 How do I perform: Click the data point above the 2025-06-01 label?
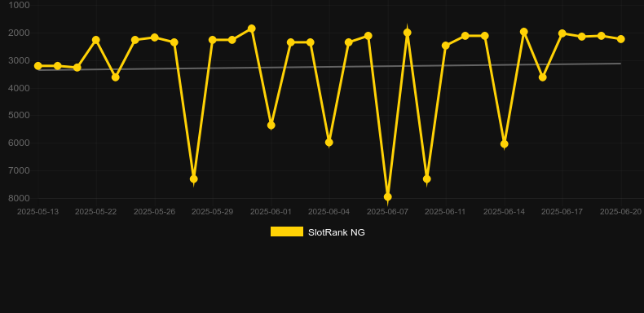271,126
